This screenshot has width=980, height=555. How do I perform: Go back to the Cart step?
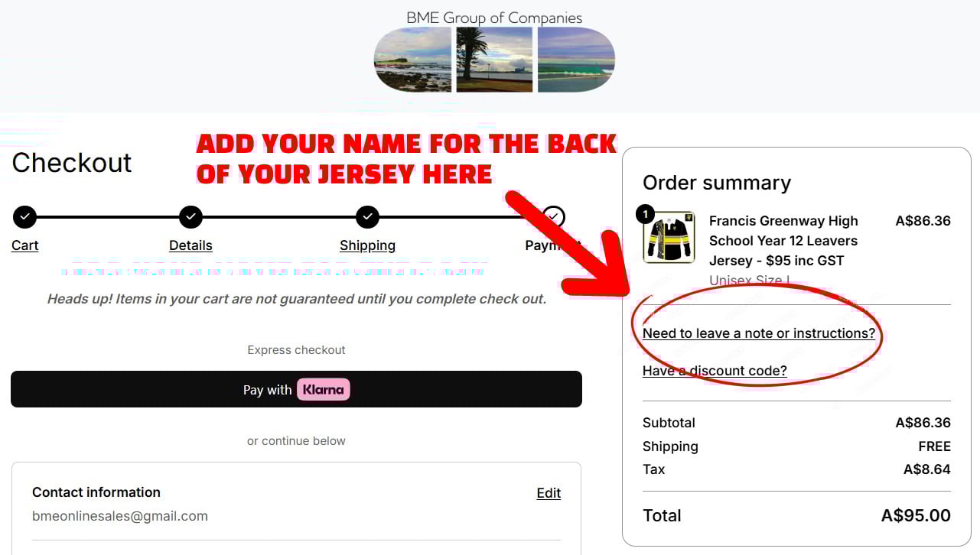tap(24, 245)
